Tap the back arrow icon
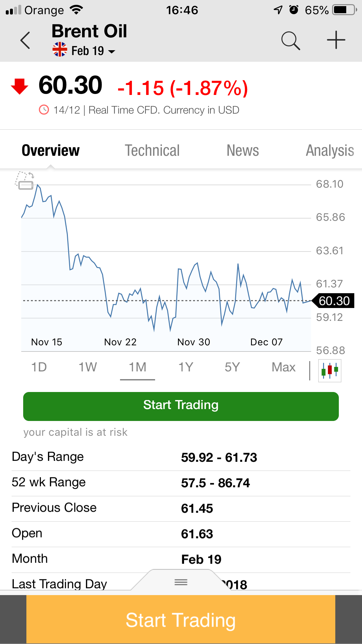The width and height of the screenshot is (362, 644). click(25, 41)
